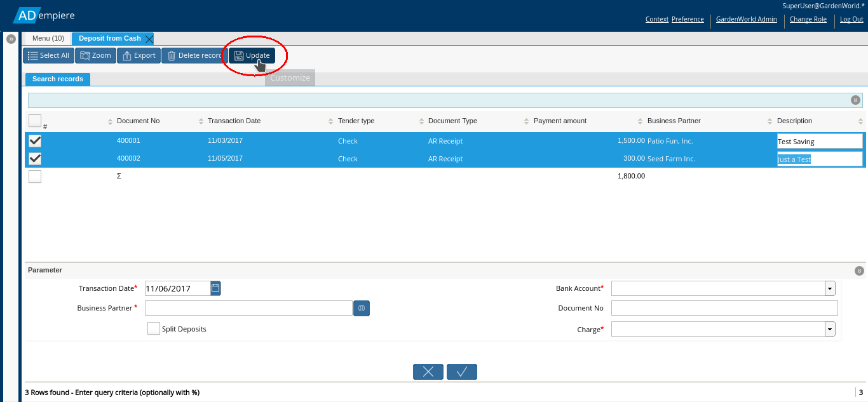Viewport: 868px width, 402px height.
Task: Click the cancel X button
Action: click(428, 372)
